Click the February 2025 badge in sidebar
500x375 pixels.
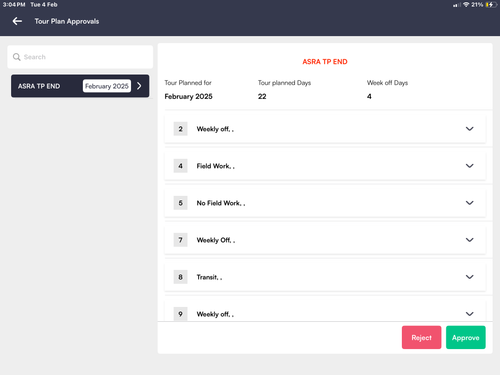tap(107, 86)
